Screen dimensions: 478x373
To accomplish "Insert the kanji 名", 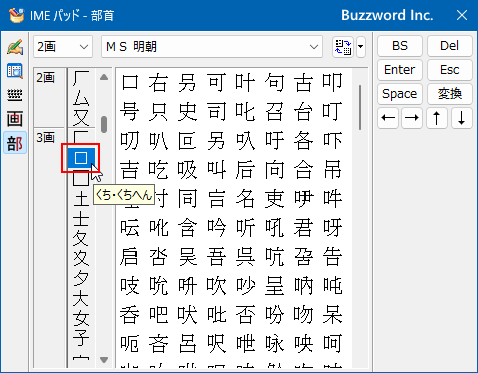I will 245,199.
